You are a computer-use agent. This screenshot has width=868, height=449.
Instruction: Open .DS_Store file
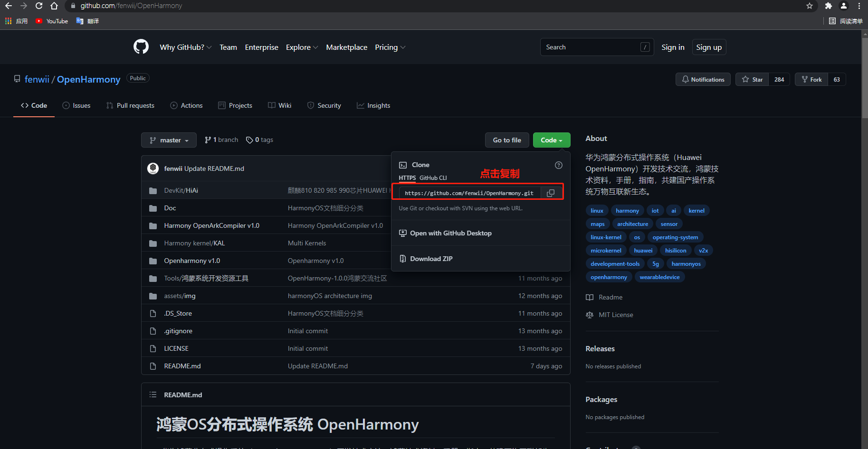click(178, 313)
